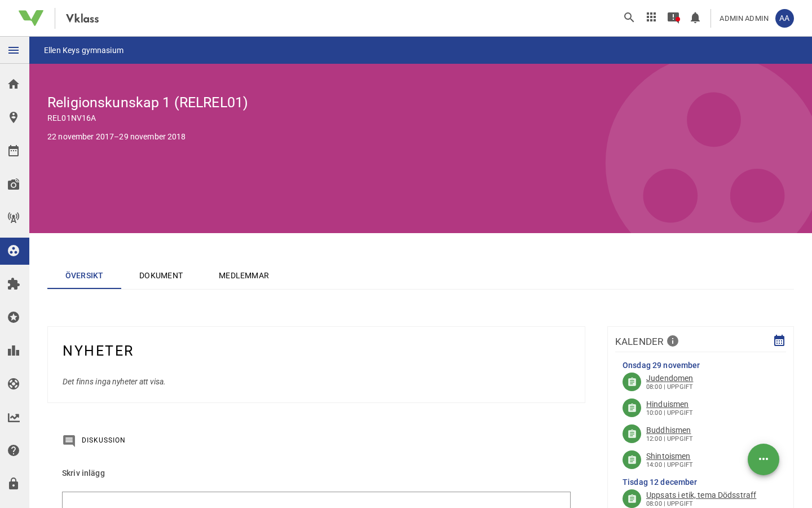Click the Judendomen assignment green icon
This screenshot has height=508, width=812.
632,382
